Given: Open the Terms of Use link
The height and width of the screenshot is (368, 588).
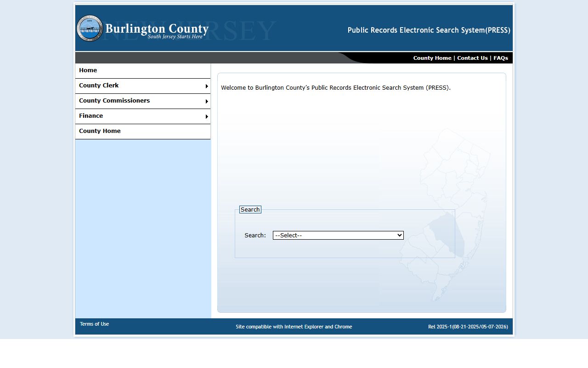Looking at the screenshot, I should pos(94,324).
